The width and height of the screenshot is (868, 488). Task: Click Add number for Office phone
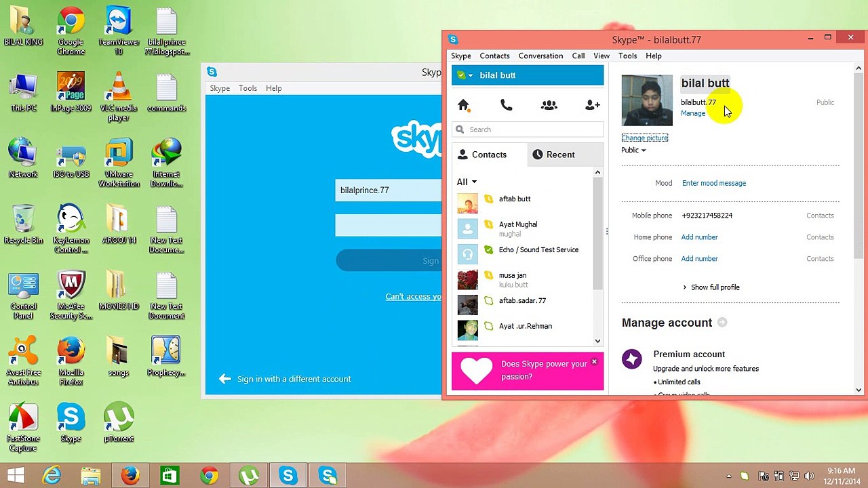point(699,259)
